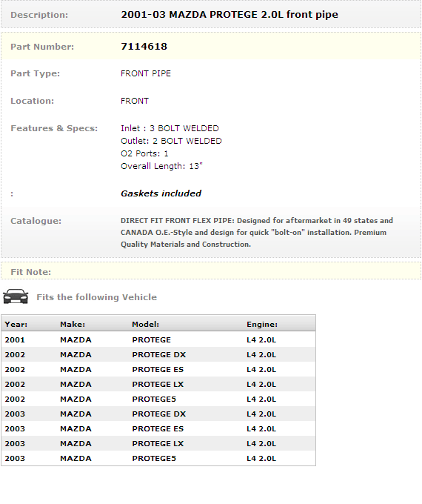Select the 2002 PROTEGE LX row

[x=158, y=384]
